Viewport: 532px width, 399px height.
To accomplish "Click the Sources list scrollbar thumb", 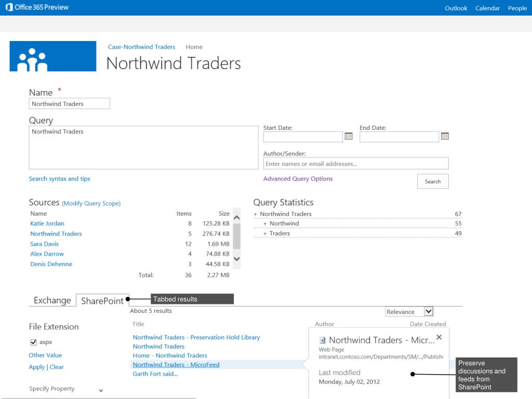I will click(x=237, y=236).
